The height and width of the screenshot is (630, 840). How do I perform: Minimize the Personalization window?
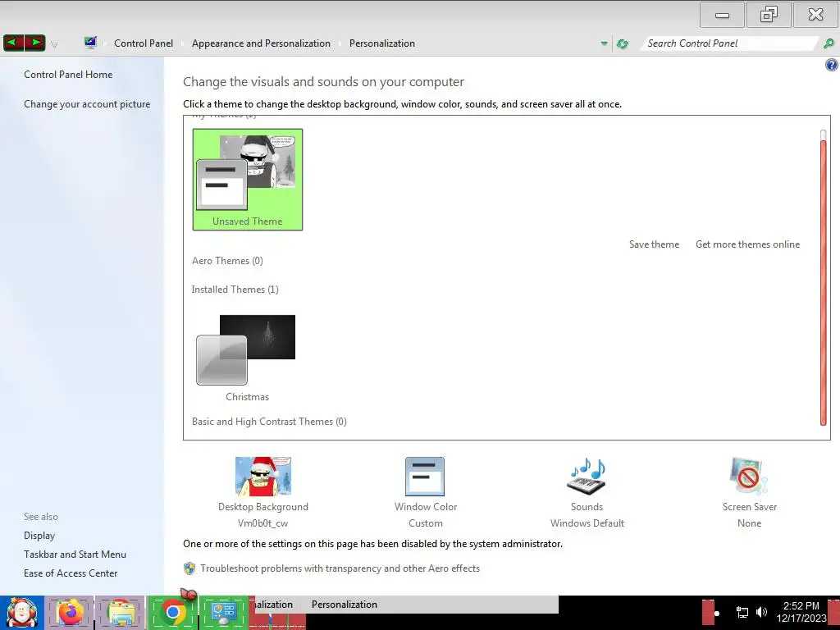[722, 15]
